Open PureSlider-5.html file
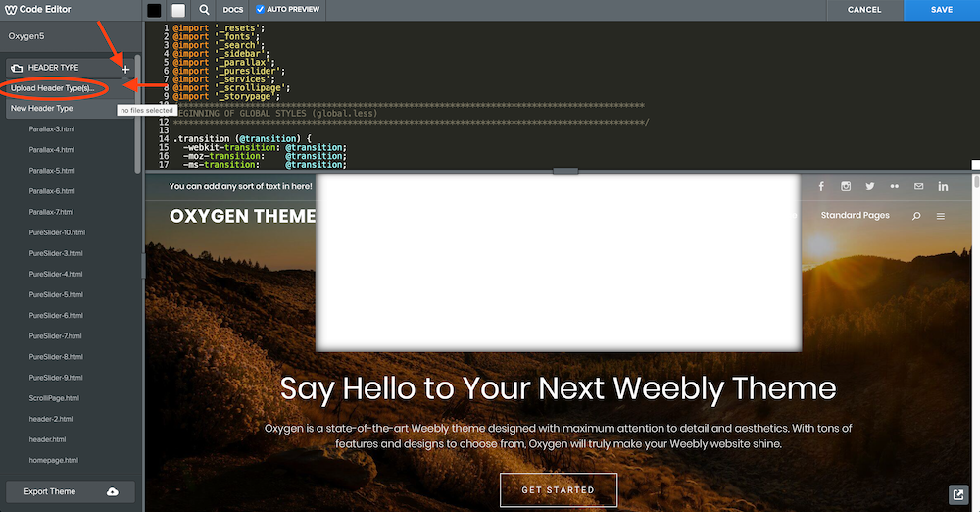 (56, 294)
